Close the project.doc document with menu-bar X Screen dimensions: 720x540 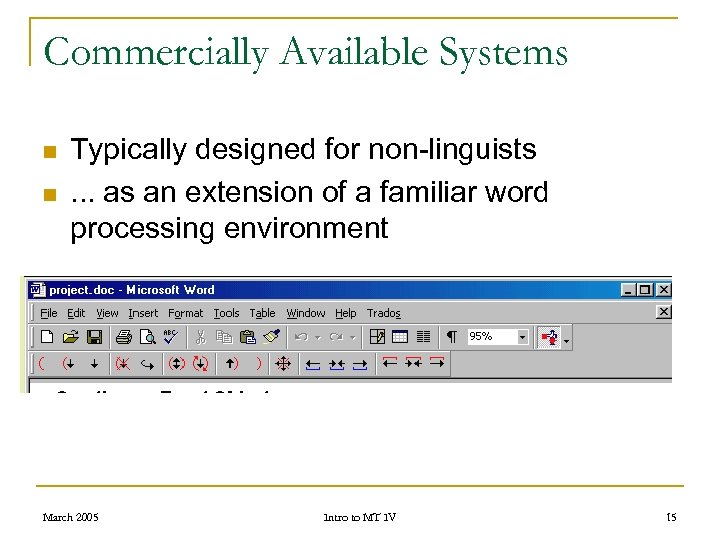coord(664,312)
